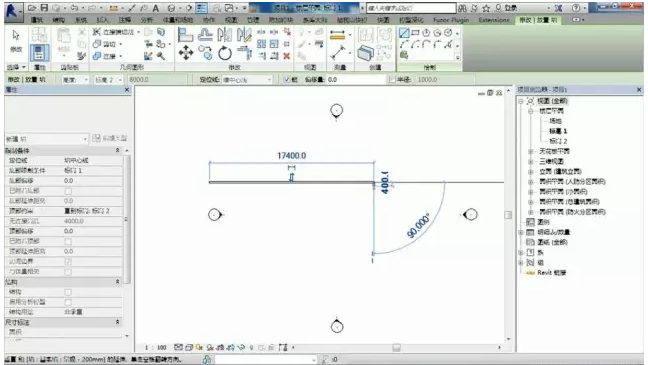Click the Save disk icon
The height and width of the screenshot is (365, 648).
tap(44, 8)
